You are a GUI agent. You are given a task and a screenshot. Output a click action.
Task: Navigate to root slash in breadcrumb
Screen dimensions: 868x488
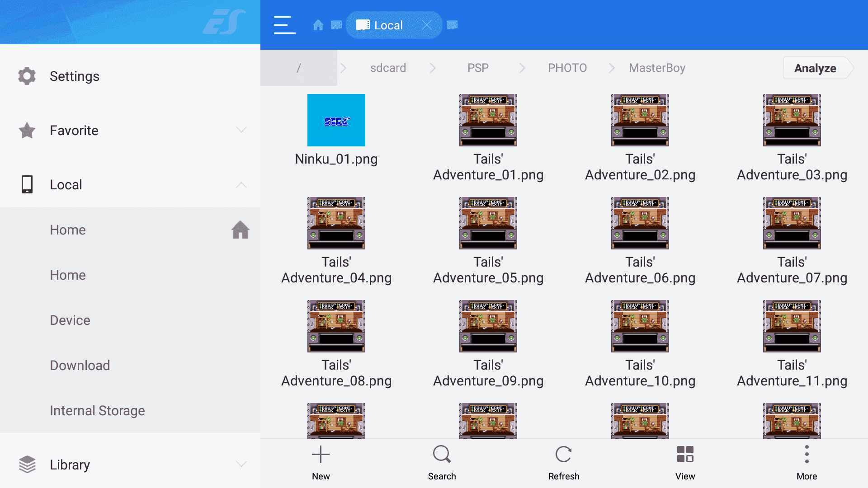tap(299, 68)
